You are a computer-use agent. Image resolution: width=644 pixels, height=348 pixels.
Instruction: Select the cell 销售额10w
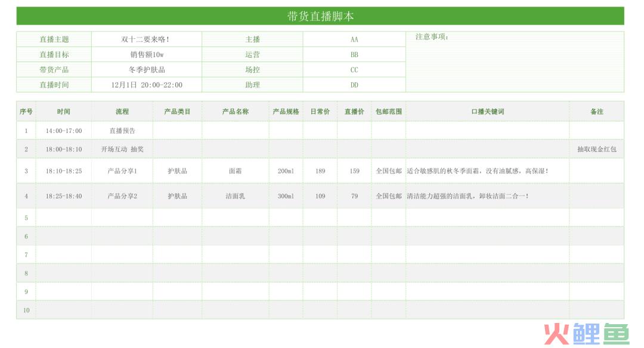pos(147,55)
